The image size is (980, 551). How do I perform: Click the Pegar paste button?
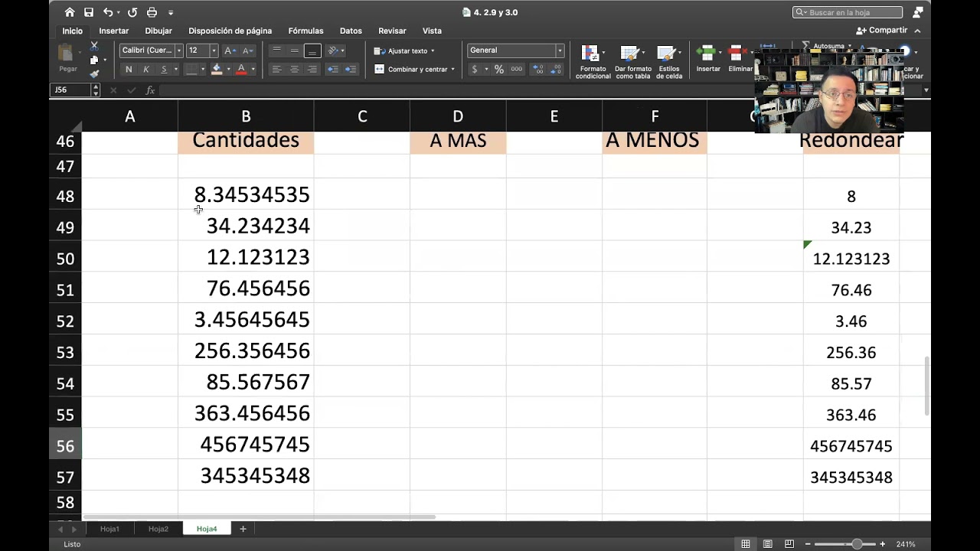pos(68,59)
